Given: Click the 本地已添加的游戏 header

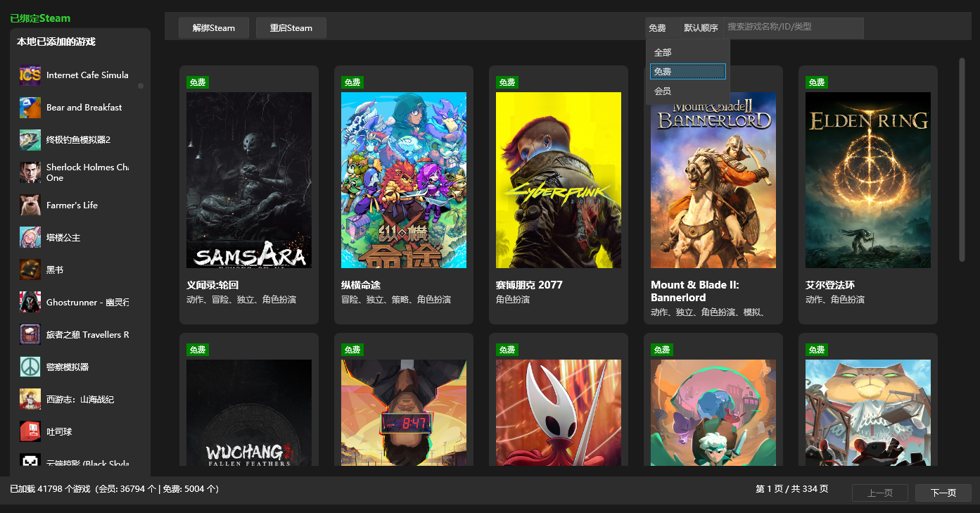Looking at the screenshot, I should click(56, 42).
